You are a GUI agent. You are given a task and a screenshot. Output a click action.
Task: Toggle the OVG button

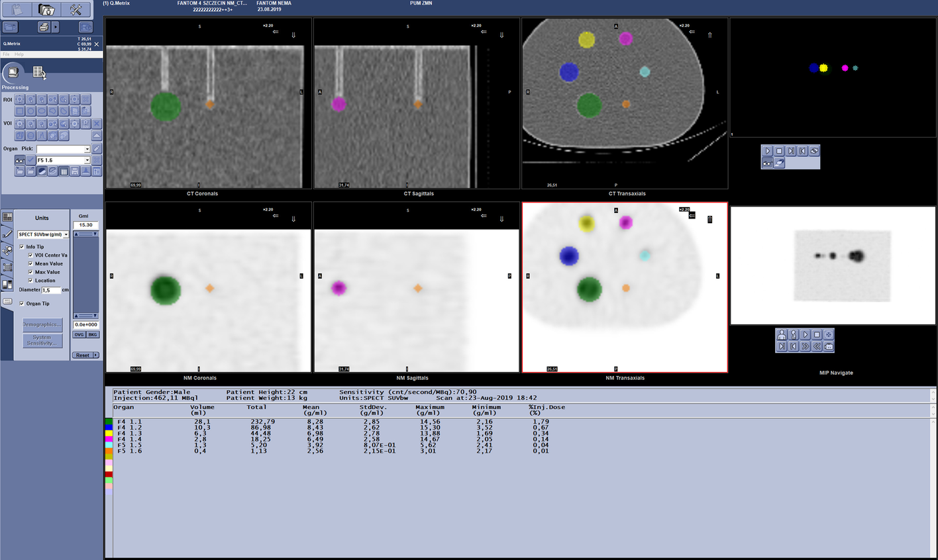[x=79, y=335]
